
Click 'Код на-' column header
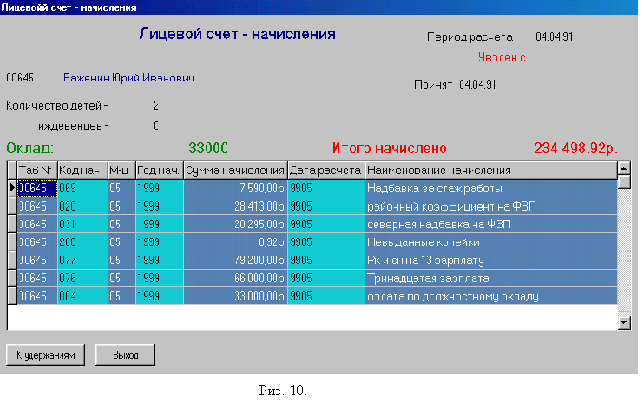pos(83,170)
